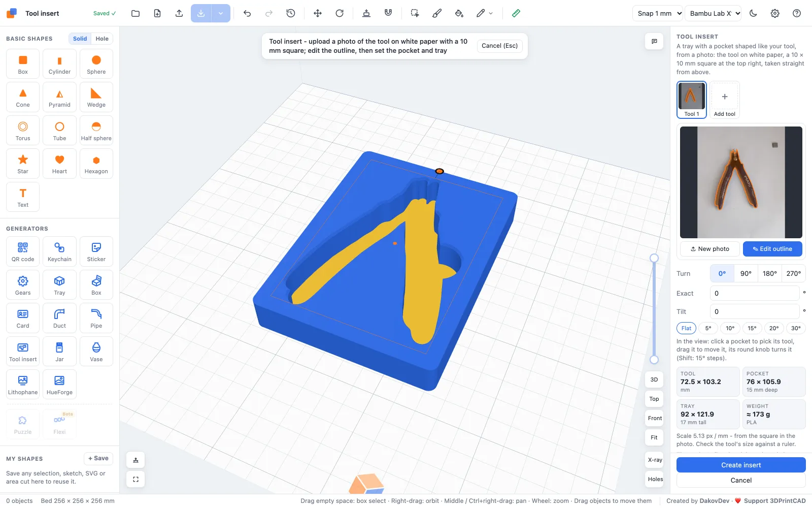Add a Torus basic shape
The width and height of the screenshot is (812, 508).
tap(23, 131)
